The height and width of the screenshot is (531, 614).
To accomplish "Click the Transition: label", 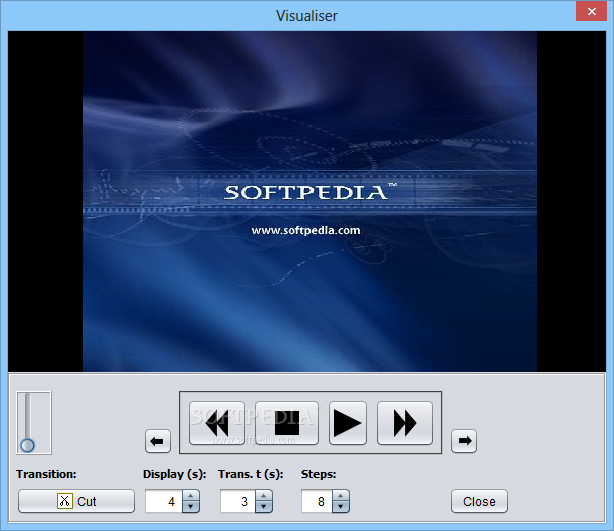I will (46, 474).
